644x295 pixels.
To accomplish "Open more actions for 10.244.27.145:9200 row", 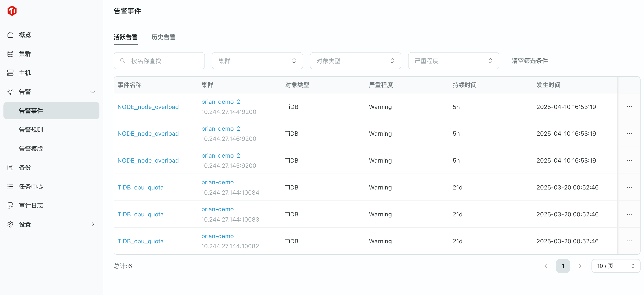I will (x=630, y=160).
